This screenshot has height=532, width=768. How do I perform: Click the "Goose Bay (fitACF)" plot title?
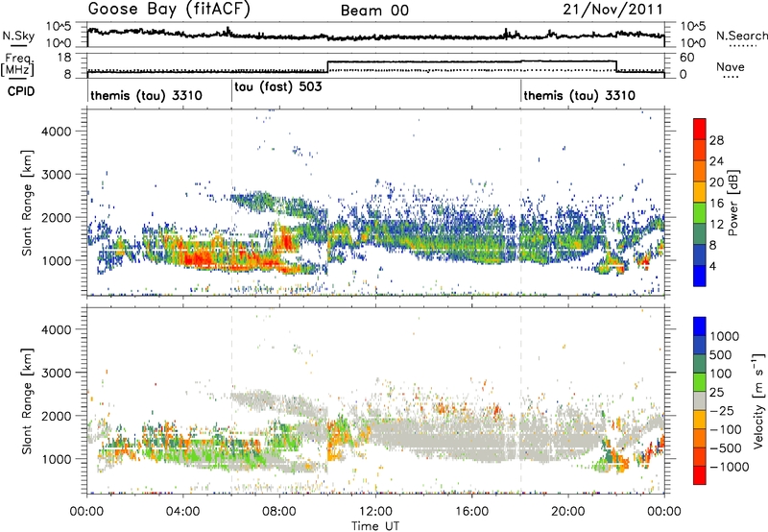click(x=169, y=10)
